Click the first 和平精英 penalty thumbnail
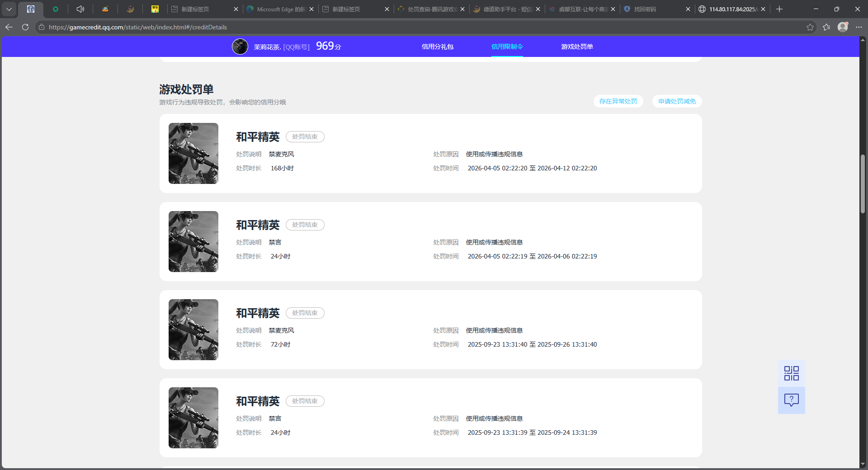This screenshot has height=470, width=868. [x=193, y=153]
